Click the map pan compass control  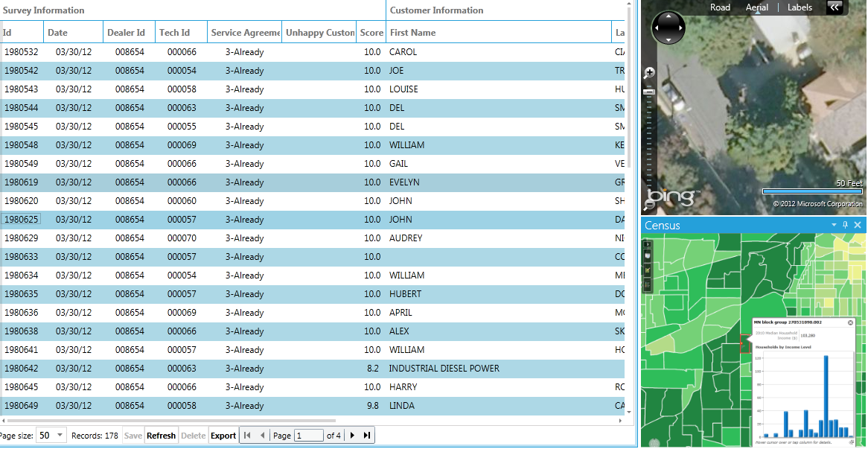(667, 29)
